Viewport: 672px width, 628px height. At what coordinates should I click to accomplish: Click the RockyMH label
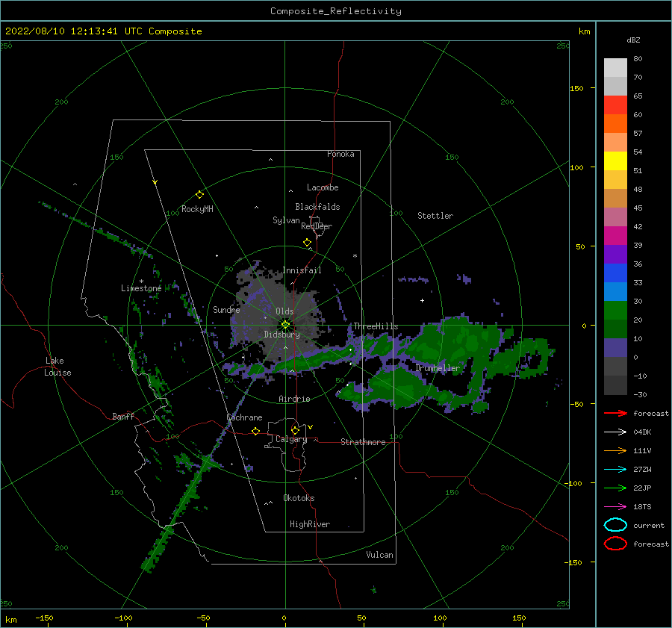[197, 209]
